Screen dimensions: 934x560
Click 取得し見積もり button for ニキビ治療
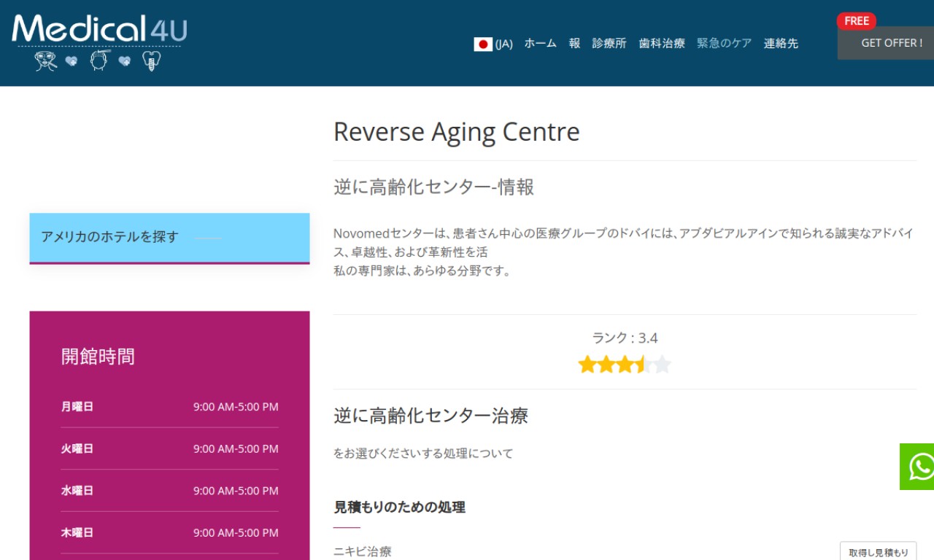pyautogui.click(x=879, y=552)
